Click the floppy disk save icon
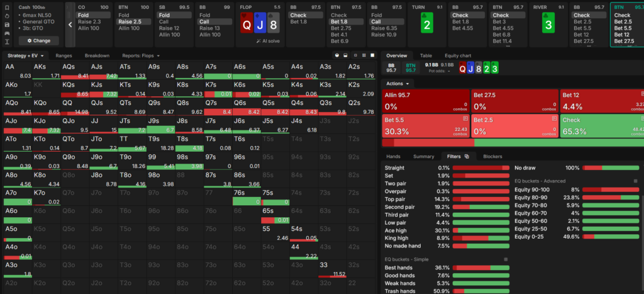 7,25
